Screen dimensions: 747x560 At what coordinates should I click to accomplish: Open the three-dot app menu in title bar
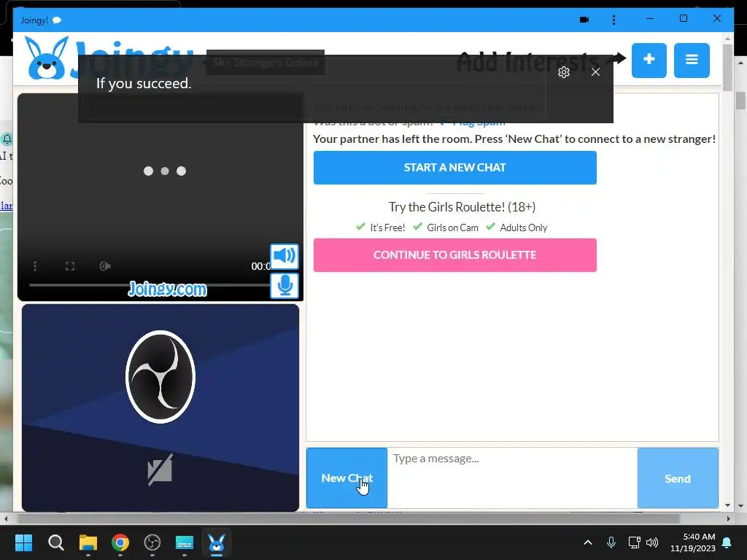coord(614,20)
